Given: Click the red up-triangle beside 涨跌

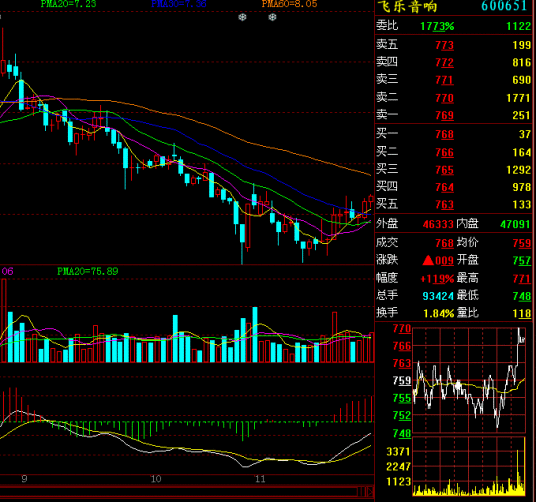Looking at the screenshot, I should tap(428, 261).
